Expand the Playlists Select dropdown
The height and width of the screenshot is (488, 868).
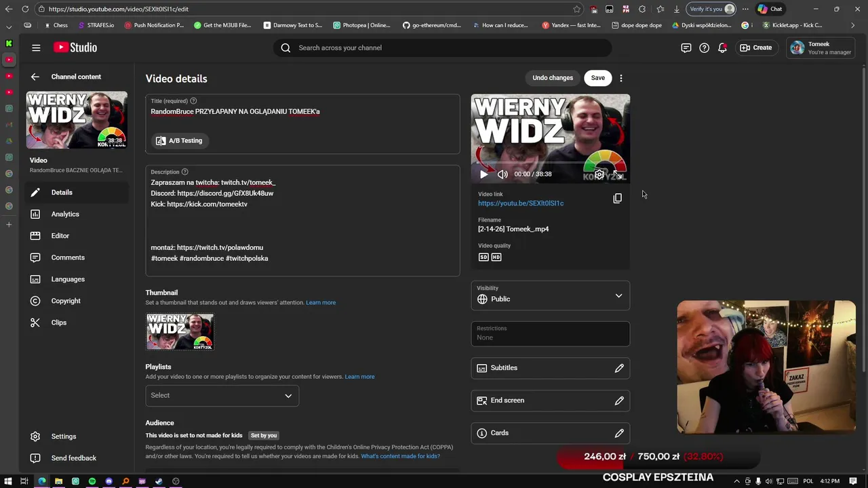222,395
